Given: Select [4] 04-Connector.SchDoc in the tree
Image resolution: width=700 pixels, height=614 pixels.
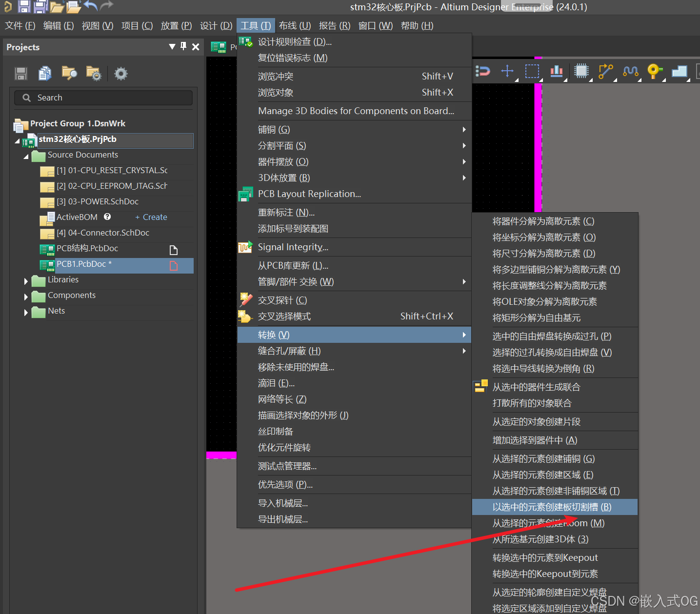Looking at the screenshot, I should tap(102, 233).
